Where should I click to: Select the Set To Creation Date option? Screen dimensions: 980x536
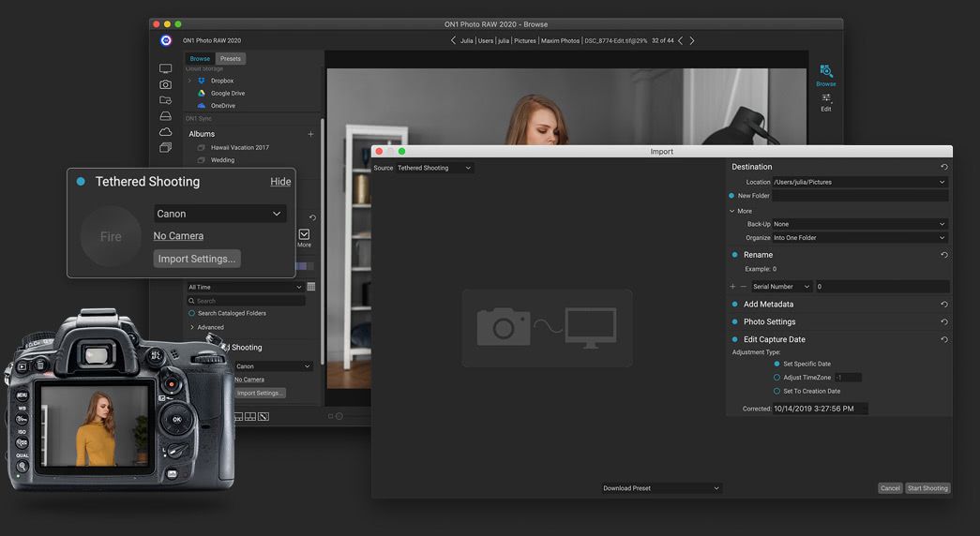[776, 391]
